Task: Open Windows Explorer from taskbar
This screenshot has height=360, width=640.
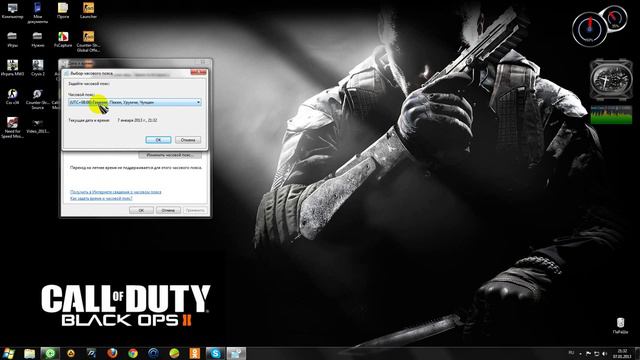Action: pos(29,353)
